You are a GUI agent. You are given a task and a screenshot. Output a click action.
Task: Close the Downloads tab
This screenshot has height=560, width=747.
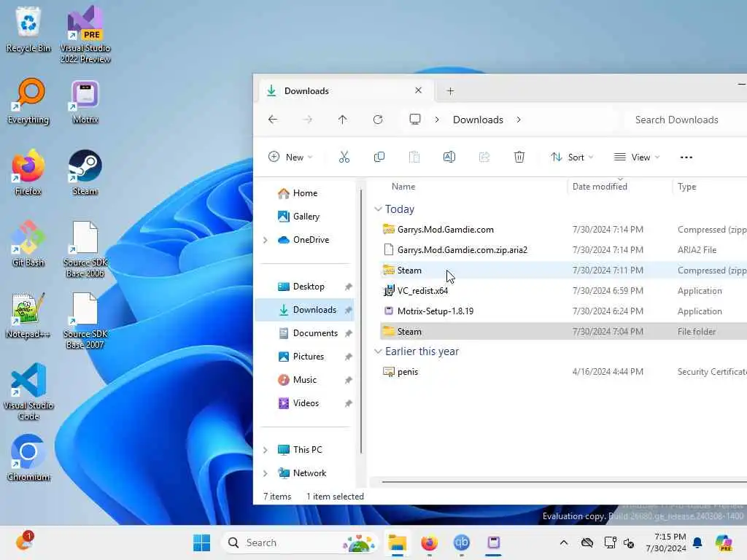point(418,90)
